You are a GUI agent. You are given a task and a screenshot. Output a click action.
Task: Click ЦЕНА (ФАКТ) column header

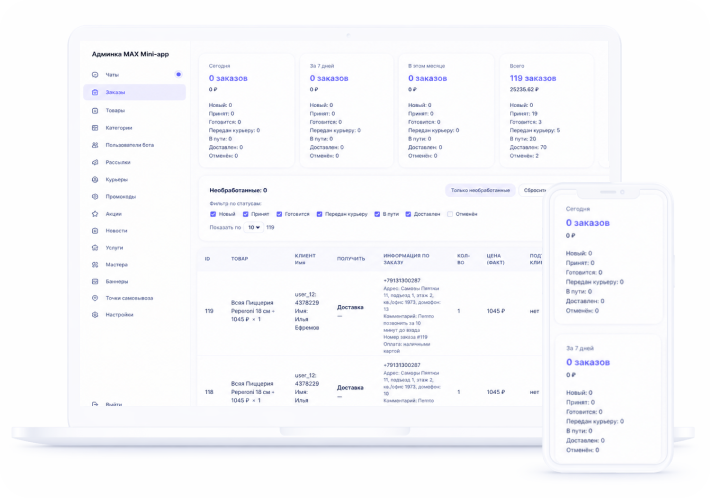pyautogui.click(x=495, y=259)
